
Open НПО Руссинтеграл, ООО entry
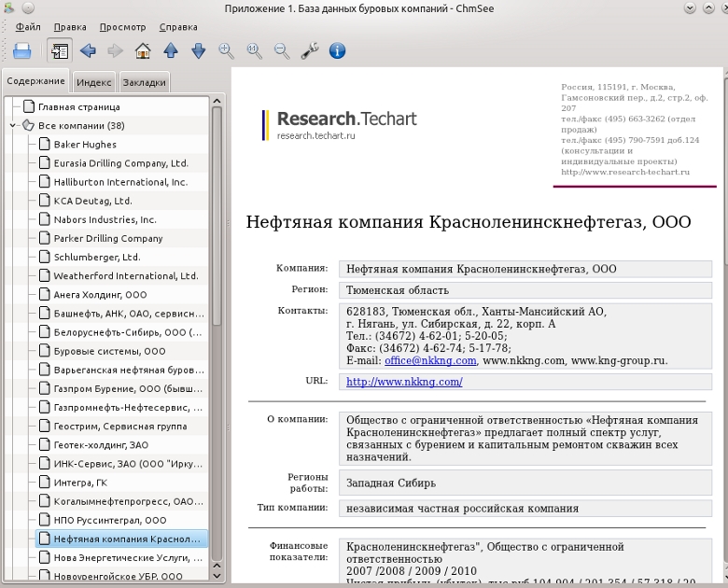(110, 520)
